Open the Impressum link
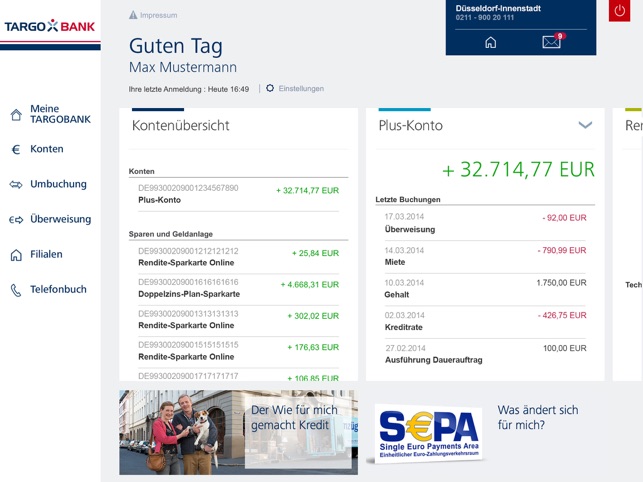Viewport: 643px width, 482px height. click(159, 15)
